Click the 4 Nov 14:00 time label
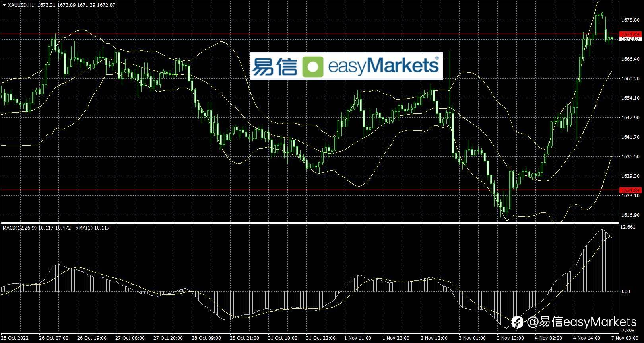 click(587, 338)
